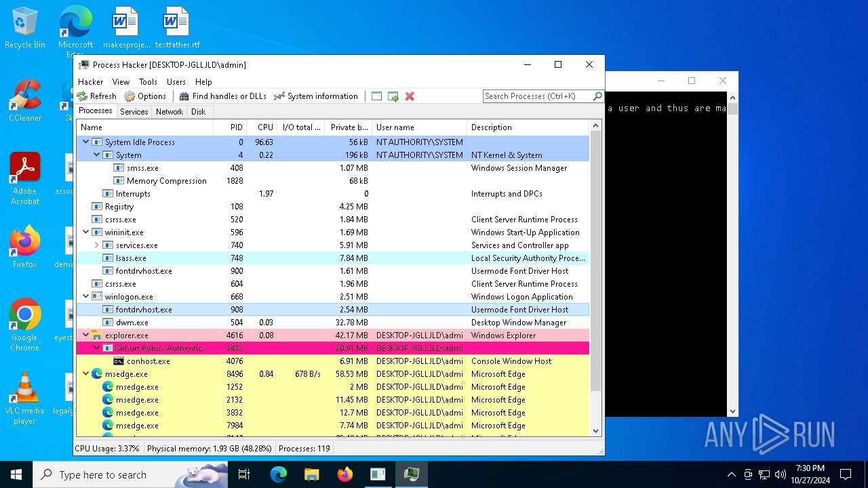Select the Processes tab
Image resolution: width=868 pixels, height=488 pixels.
(96, 111)
